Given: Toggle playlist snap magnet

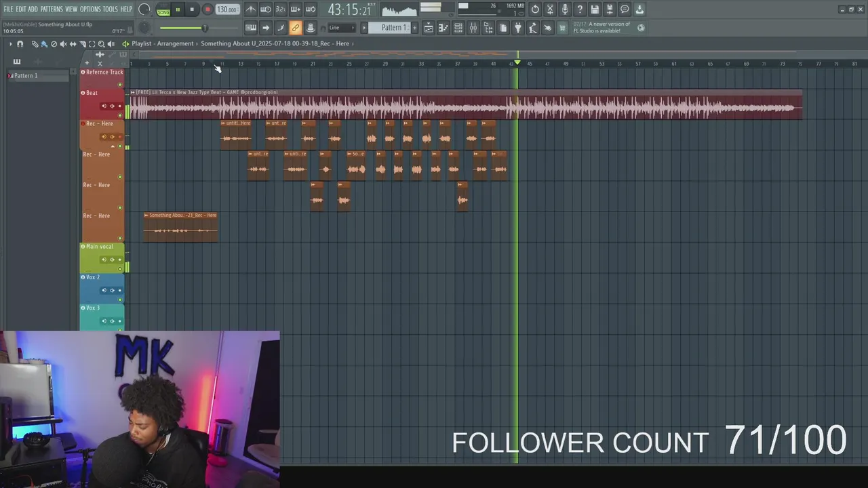Looking at the screenshot, I should click(20, 43).
